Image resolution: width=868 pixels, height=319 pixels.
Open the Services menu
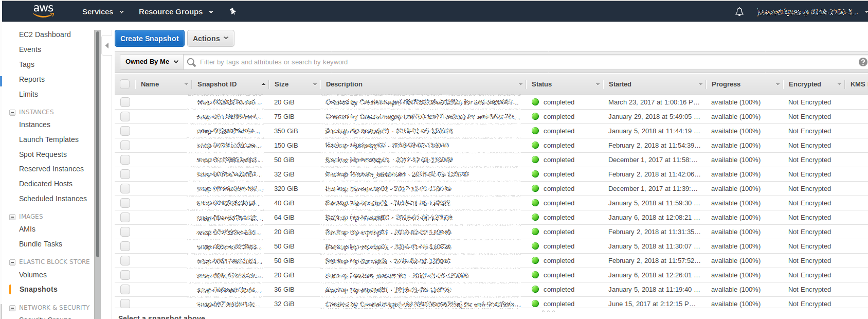click(x=103, y=12)
